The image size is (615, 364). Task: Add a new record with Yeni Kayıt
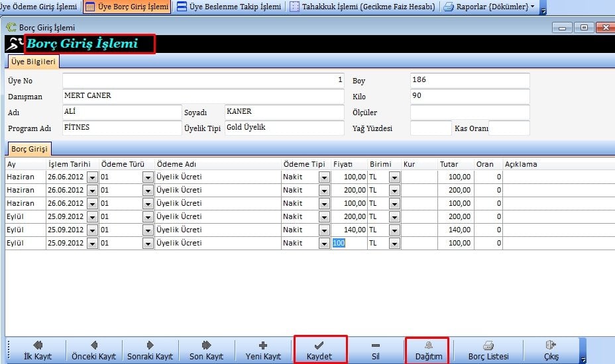coord(263,350)
